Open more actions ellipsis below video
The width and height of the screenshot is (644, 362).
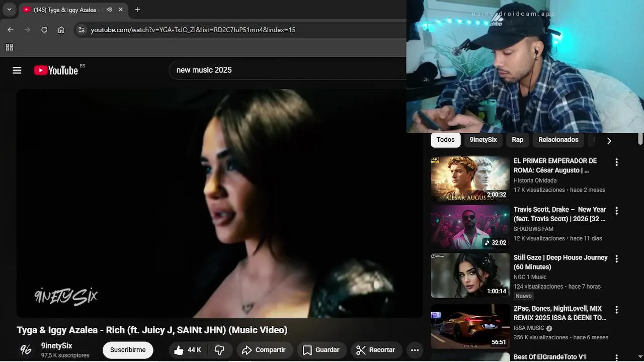click(415, 350)
